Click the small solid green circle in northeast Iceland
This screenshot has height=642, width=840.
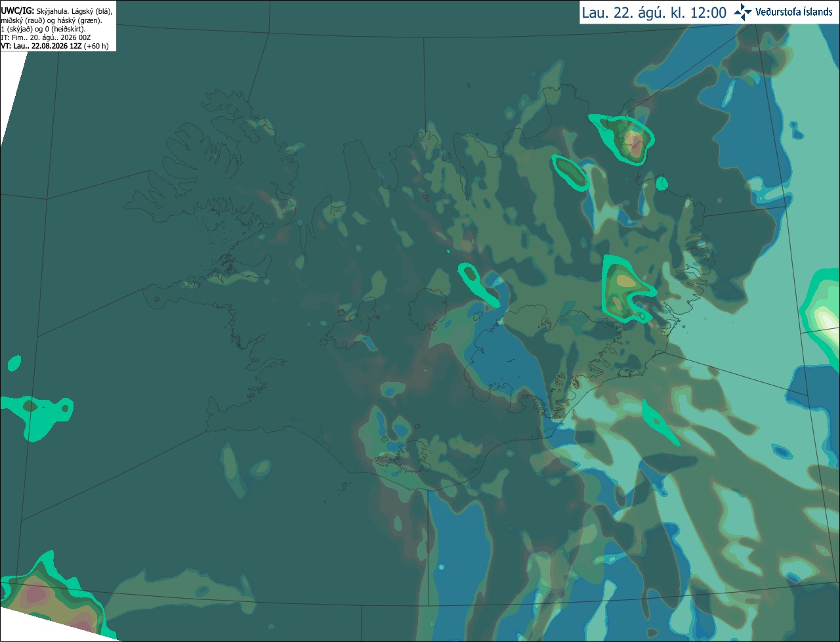click(x=661, y=183)
